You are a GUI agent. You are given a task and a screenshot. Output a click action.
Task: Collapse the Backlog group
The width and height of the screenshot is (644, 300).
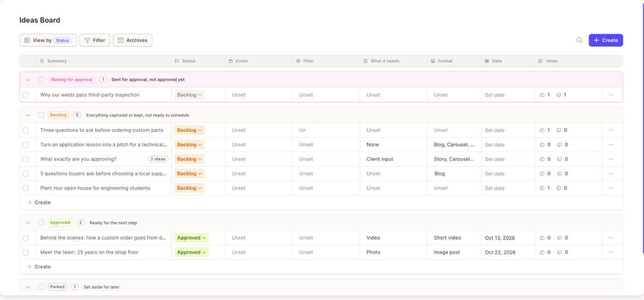[x=28, y=115]
